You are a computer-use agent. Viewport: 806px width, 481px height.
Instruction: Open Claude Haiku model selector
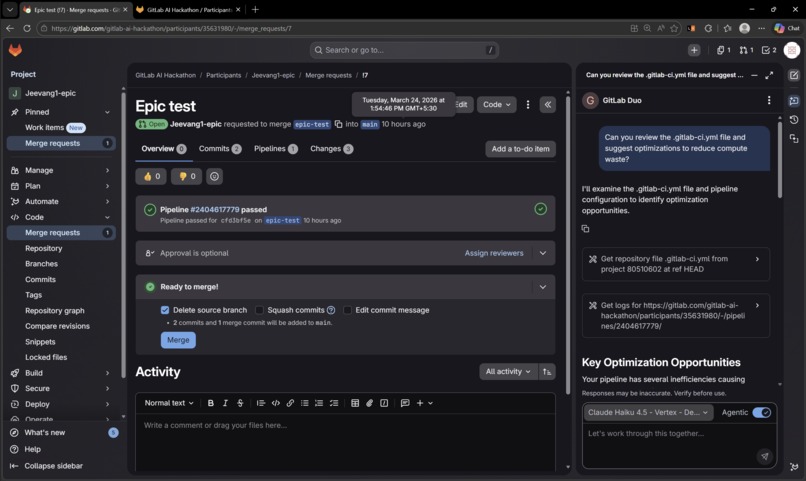pyautogui.click(x=648, y=412)
